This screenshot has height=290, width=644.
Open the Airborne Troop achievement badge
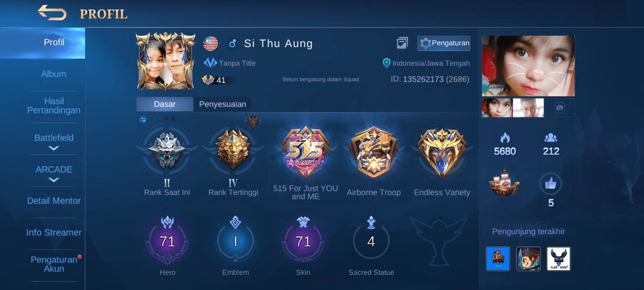pyautogui.click(x=373, y=152)
